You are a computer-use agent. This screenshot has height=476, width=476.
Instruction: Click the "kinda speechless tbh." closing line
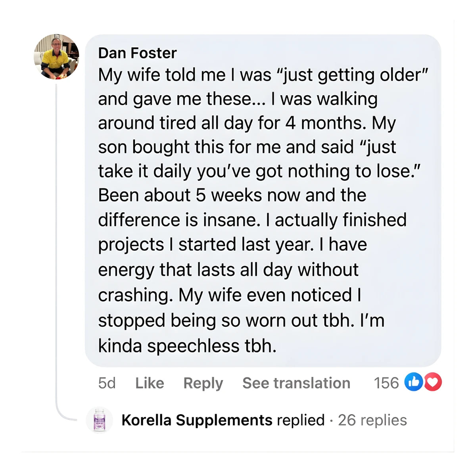pyautogui.click(x=187, y=346)
